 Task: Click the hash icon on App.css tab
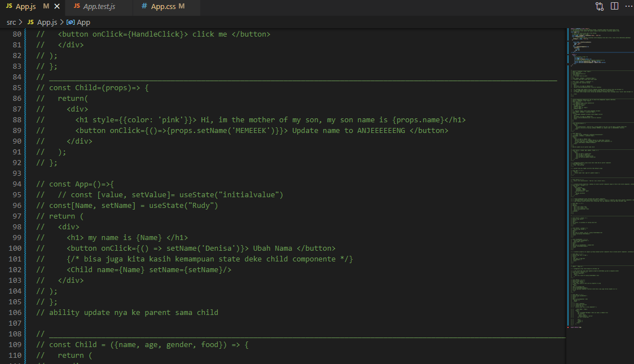tap(144, 6)
